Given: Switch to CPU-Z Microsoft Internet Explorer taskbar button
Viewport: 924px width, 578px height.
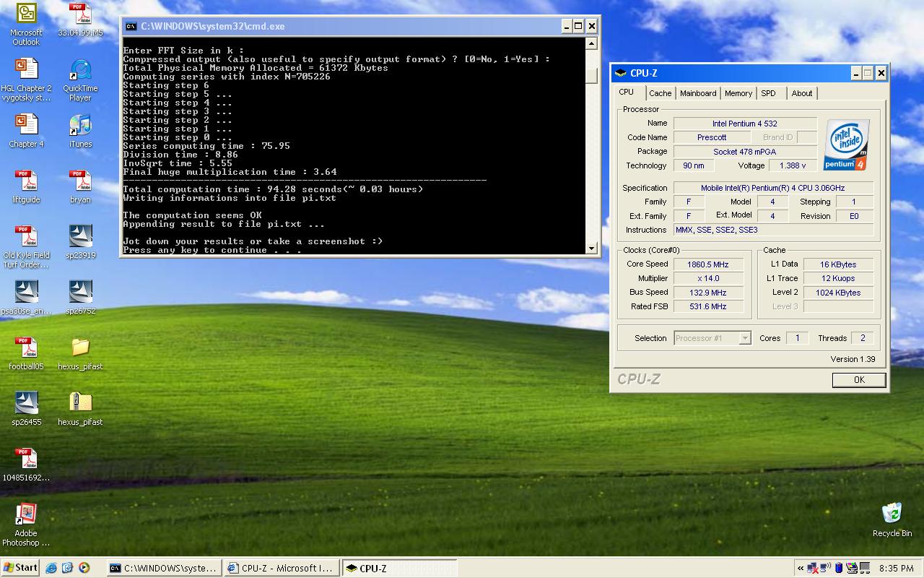Looking at the screenshot, I should [x=280, y=569].
